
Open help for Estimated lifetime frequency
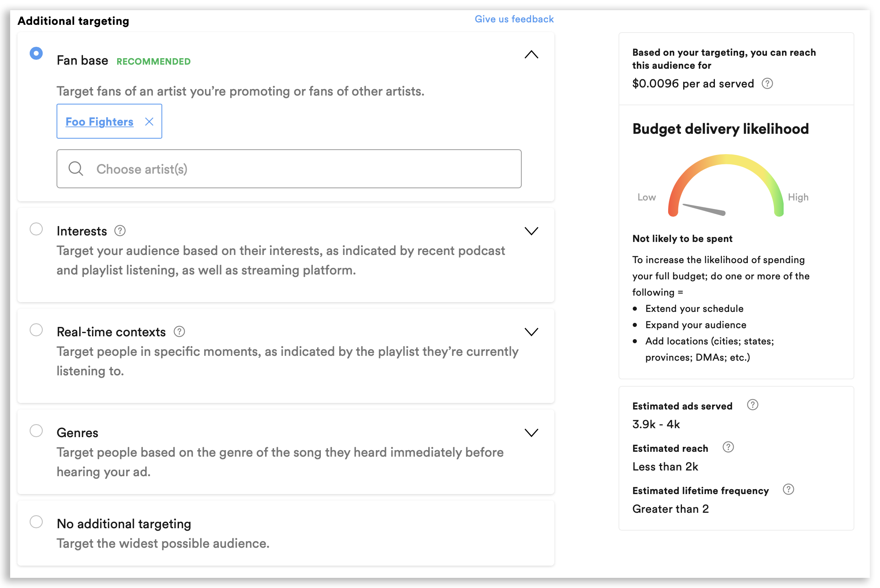pos(789,489)
